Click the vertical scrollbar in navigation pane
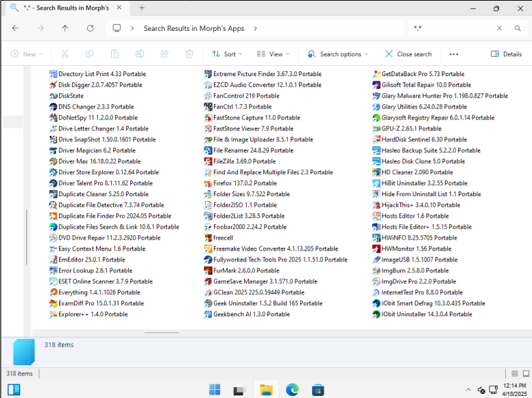Image resolution: width=532 pixels, height=398 pixels. pyautogui.click(x=27, y=237)
